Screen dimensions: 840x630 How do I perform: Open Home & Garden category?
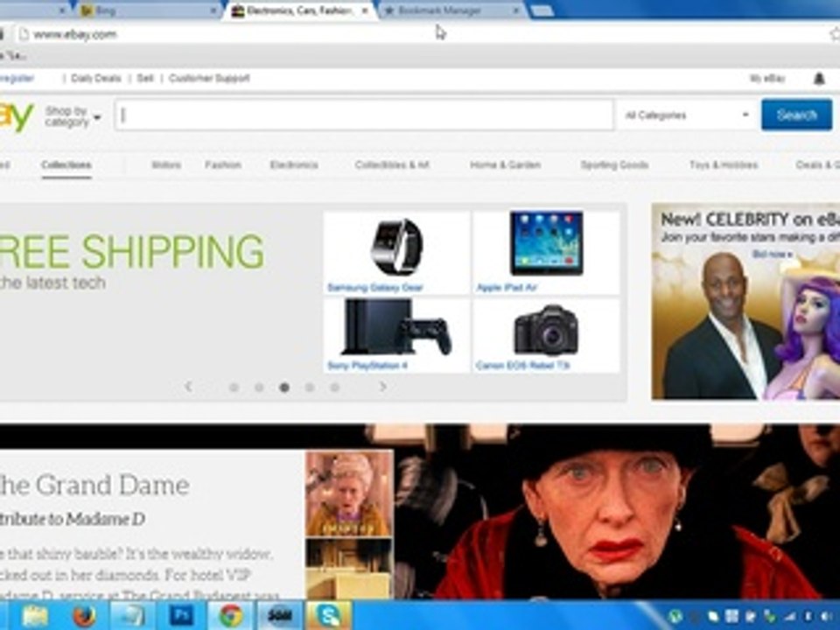505,165
